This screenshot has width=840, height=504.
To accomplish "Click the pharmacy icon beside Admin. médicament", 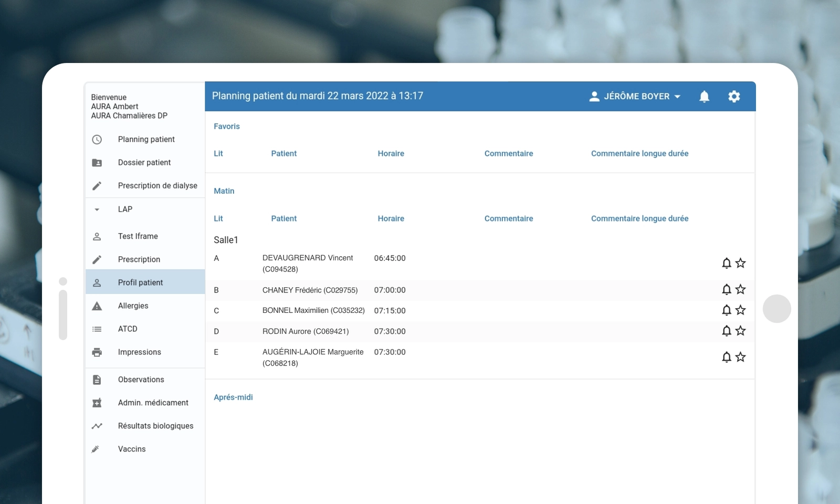I will (97, 403).
